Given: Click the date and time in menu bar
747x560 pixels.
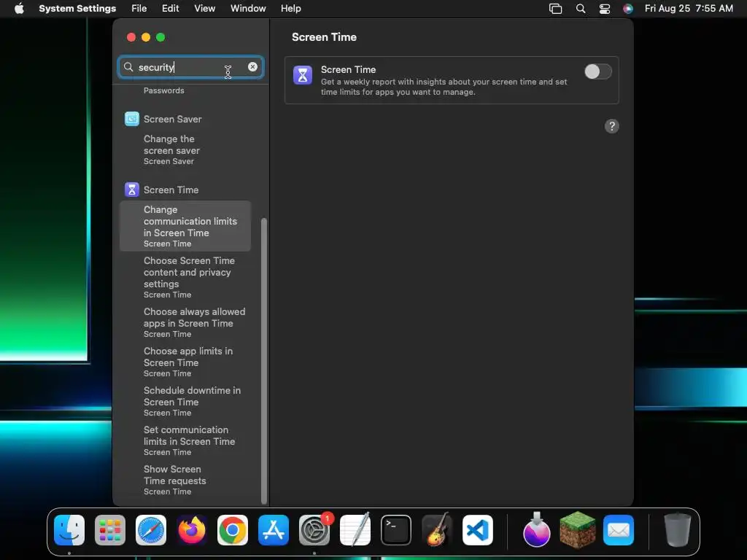Looking at the screenshot, I should click(x=689, y=9).
